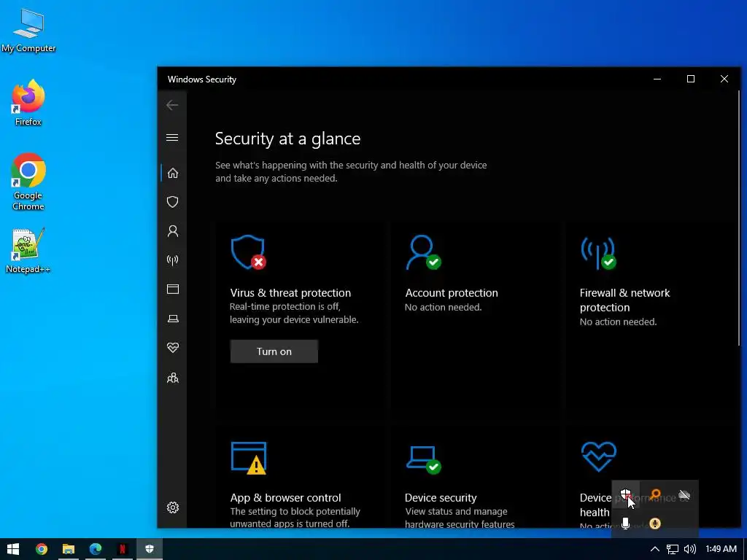The width and height of the screenshot is (747, 560).
Task: Open Family options icon in sidebar
Action: (172, 378)
